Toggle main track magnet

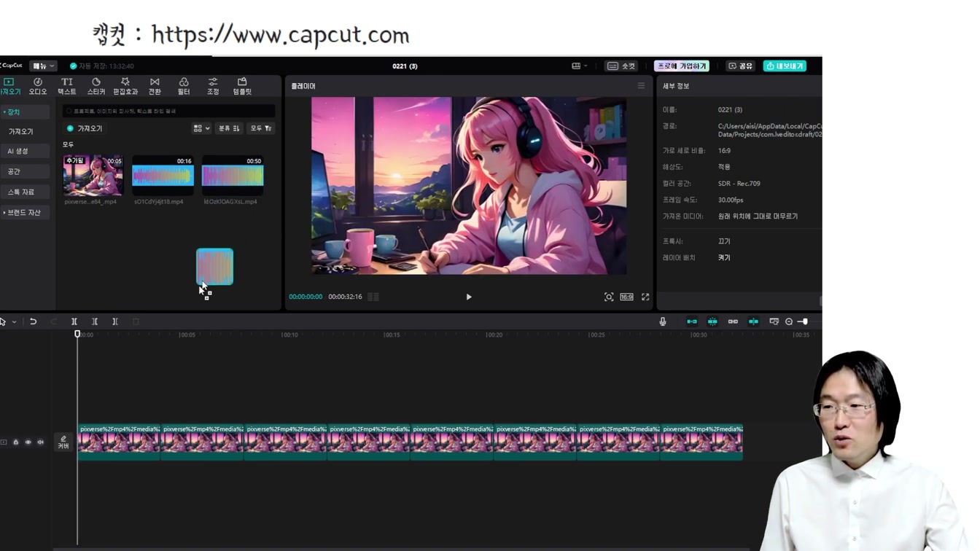pyautogui.click(x=692, y=321)
